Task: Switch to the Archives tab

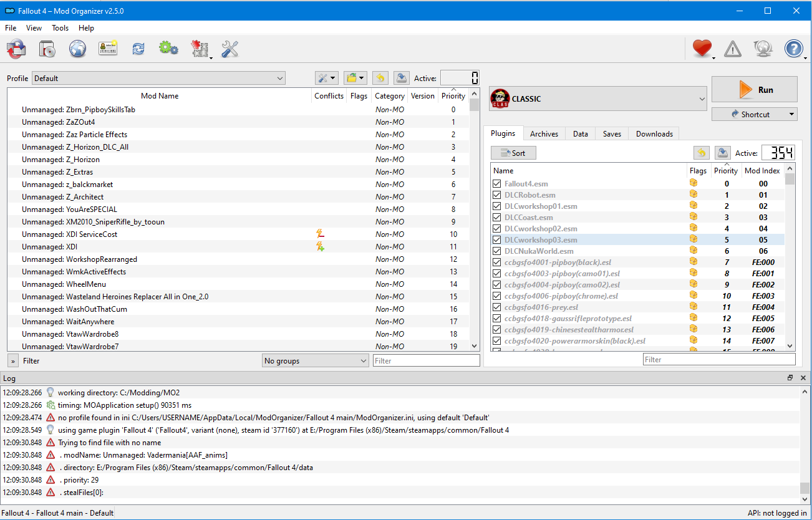Action: (544, 134)
